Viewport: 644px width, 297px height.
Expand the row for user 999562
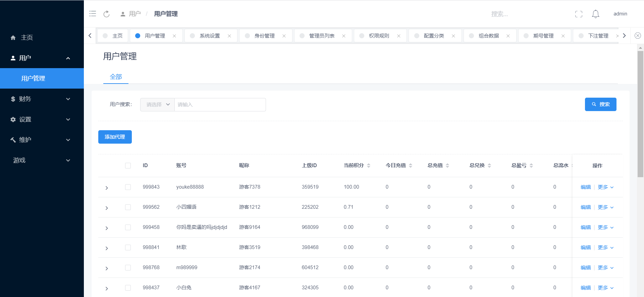[107, 208]
